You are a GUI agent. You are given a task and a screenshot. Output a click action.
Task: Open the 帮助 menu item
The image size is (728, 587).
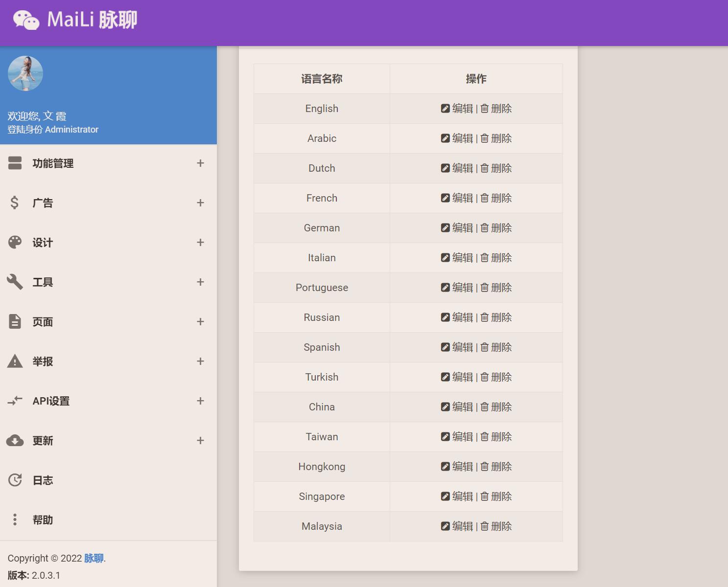(108, 520)
